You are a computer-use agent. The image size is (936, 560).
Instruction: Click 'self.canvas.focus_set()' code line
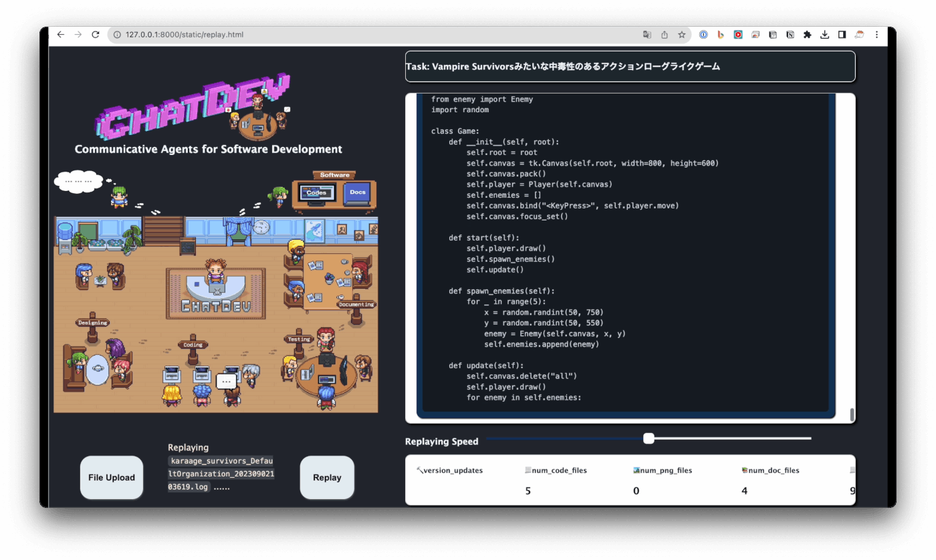coord(517,217)
